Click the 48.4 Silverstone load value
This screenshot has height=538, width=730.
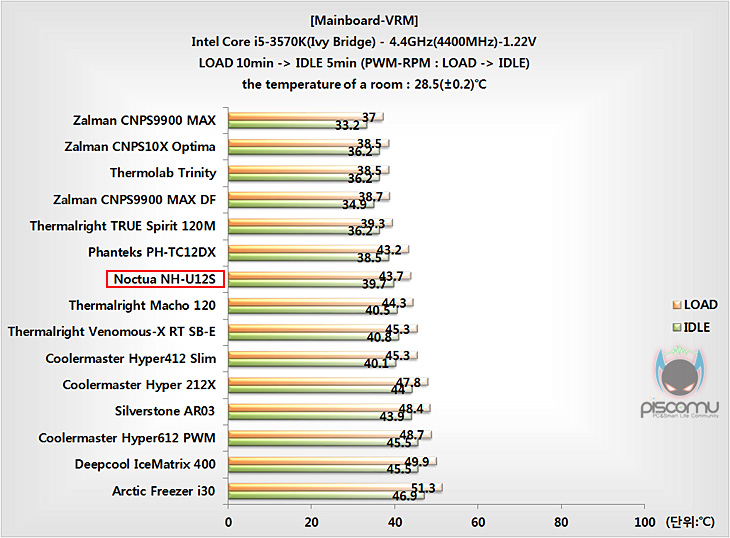click(x=411, y=409)
